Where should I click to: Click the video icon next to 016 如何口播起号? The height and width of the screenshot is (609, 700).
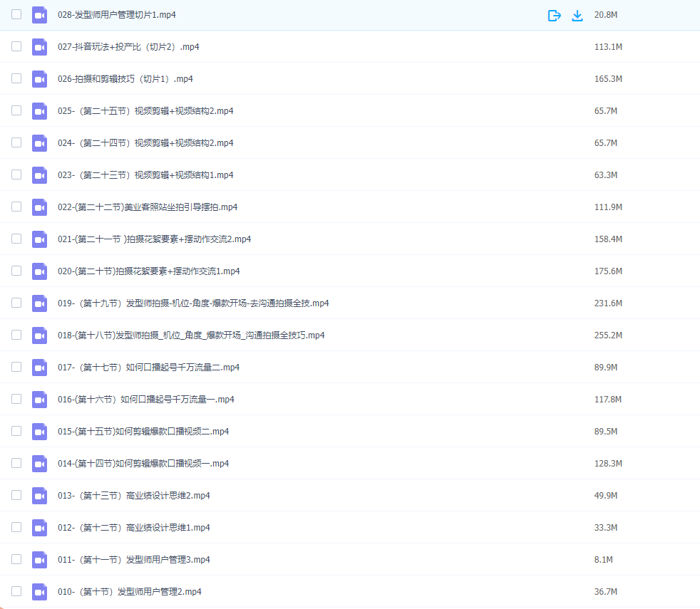click(x=39, y=400)
